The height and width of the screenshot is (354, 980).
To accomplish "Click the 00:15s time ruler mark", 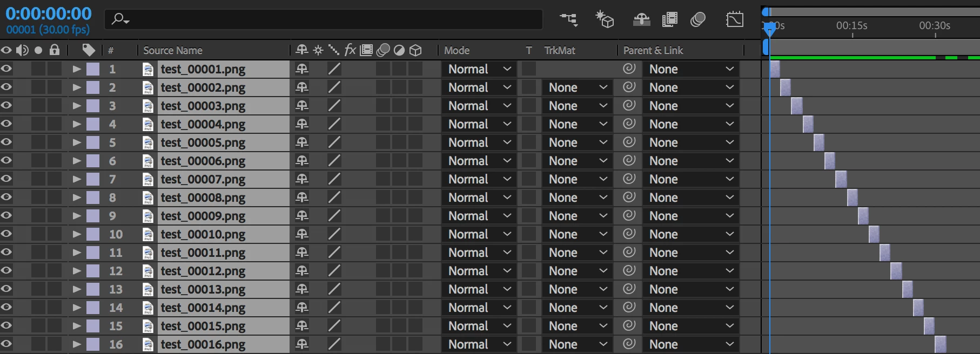I will point(852,25).
